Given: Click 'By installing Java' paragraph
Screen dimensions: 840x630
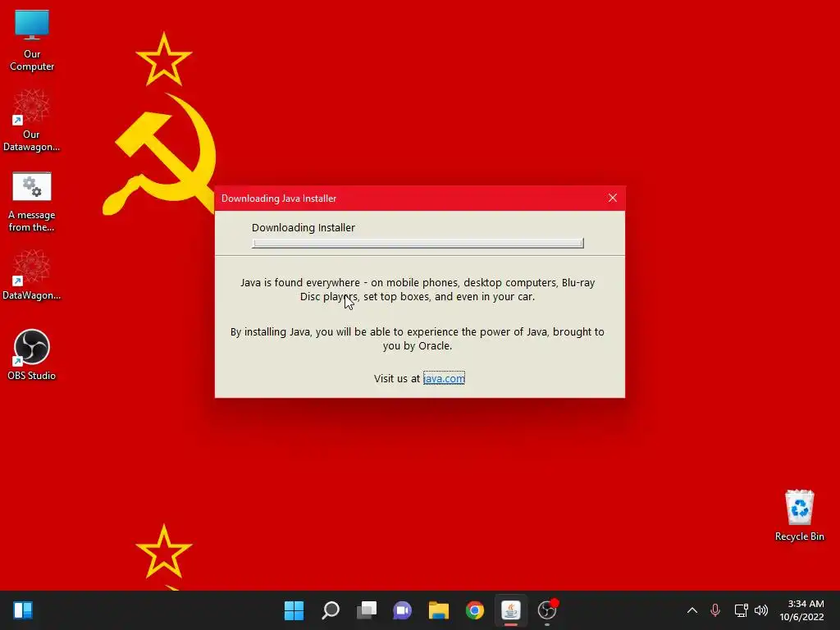Looking at the screenshot, I should pos(418,339).
